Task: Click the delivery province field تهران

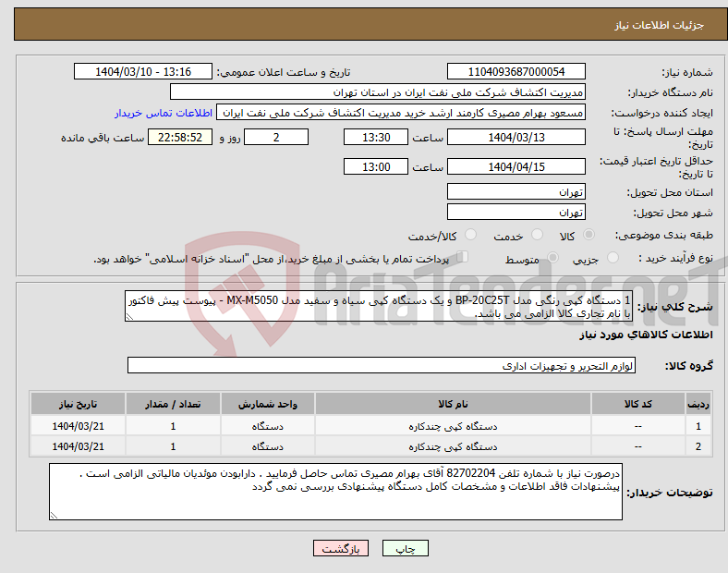Action: coord(516,192)
